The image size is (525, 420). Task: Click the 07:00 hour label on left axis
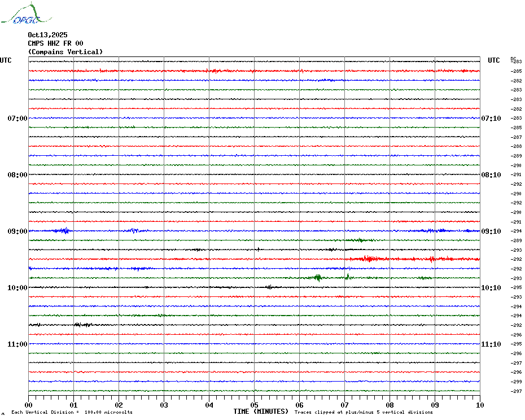[17, 119]
